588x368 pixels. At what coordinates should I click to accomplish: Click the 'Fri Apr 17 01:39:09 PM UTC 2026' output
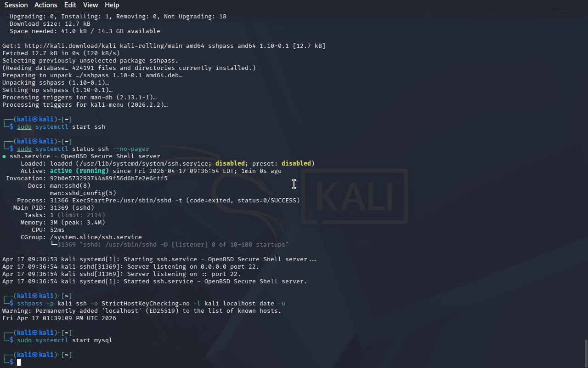click(x=59, y=318)
